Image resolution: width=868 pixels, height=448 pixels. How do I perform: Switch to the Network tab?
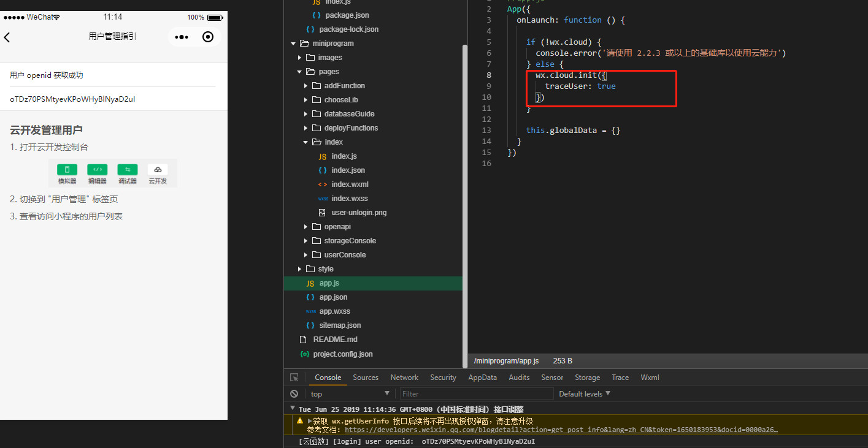click(x=404, y=378)
